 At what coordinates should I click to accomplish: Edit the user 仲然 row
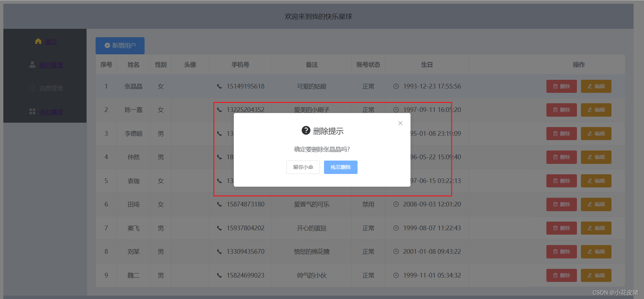click(596, 157)
